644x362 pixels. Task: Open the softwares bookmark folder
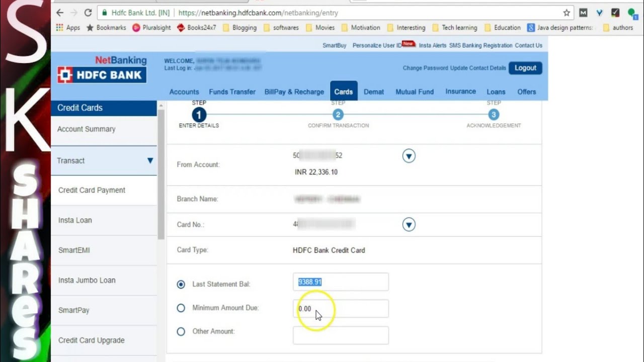(281, 28)
